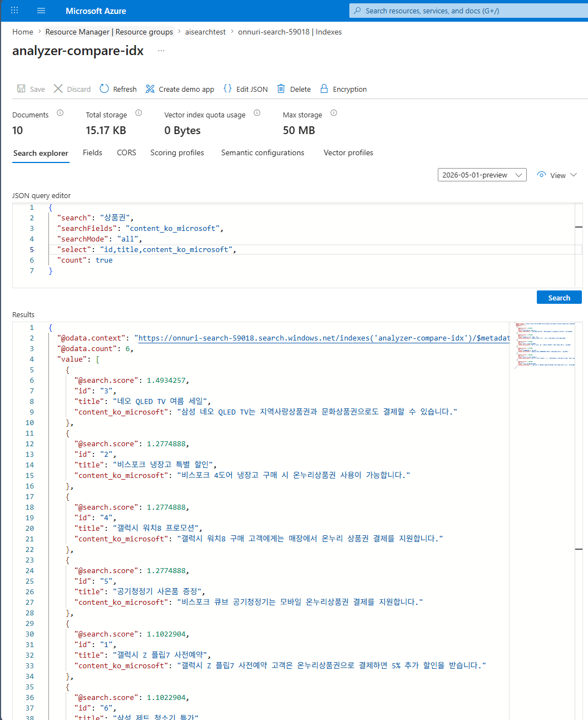Screen dimensions: 588x720
Task: Click the Edit JSON label
Action: click(x=252, y=89)
